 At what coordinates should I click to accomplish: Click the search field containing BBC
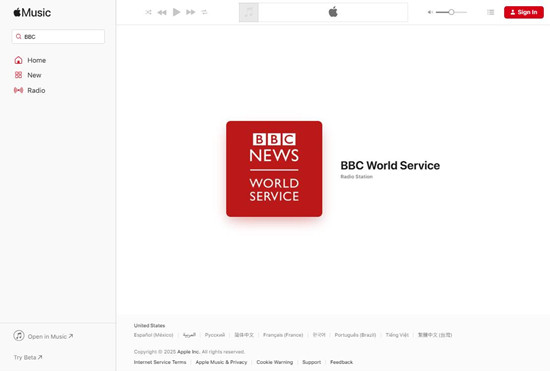[x=58, y=36]
